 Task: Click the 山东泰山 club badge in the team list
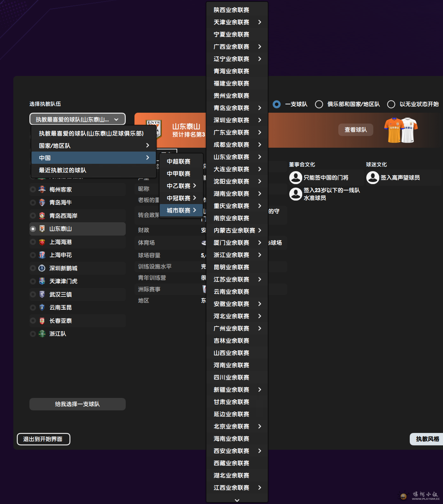click(x=42, y=229)
